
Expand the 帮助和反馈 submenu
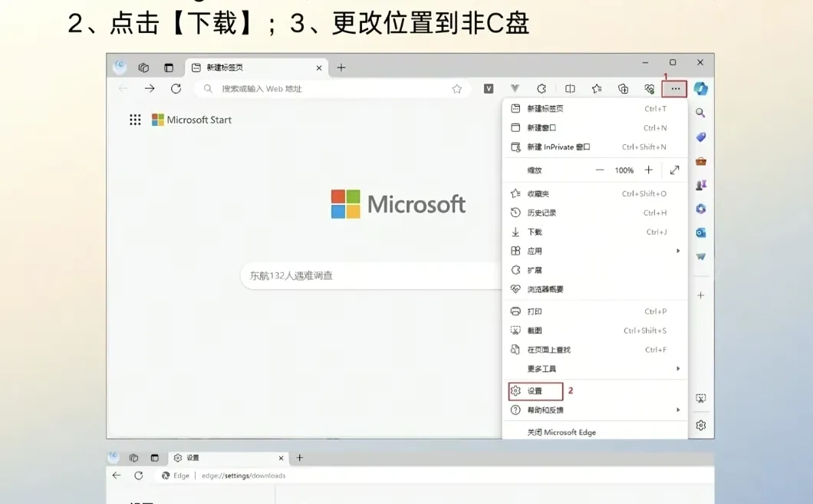[594, 410]
